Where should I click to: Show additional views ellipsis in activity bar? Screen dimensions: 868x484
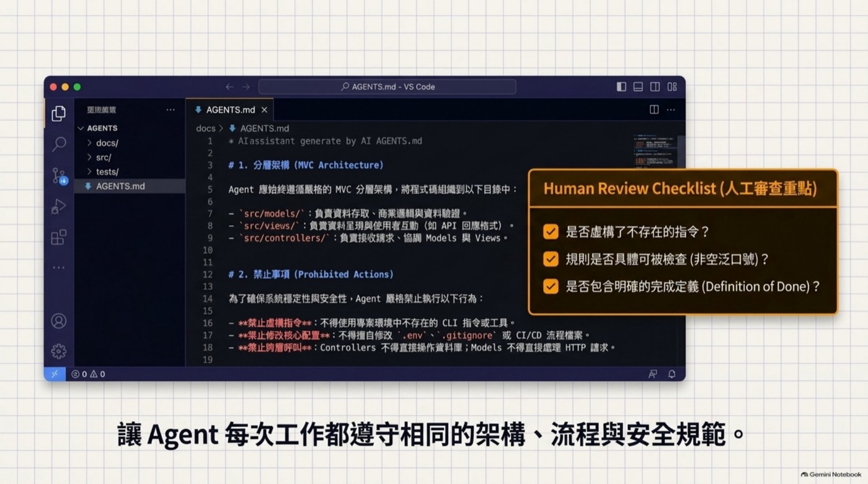(59, 268)
